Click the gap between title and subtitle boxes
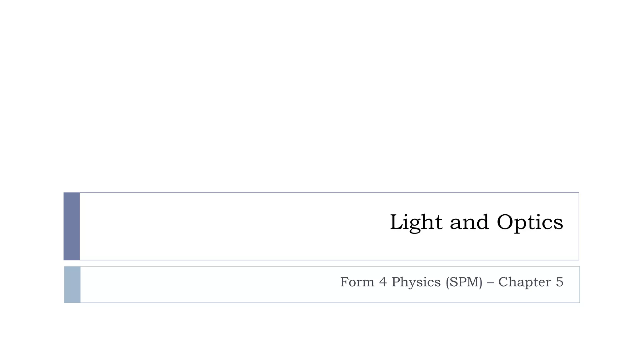Image resolution: width=644 pixels, height=362 pixels. (x=322, y=263)
